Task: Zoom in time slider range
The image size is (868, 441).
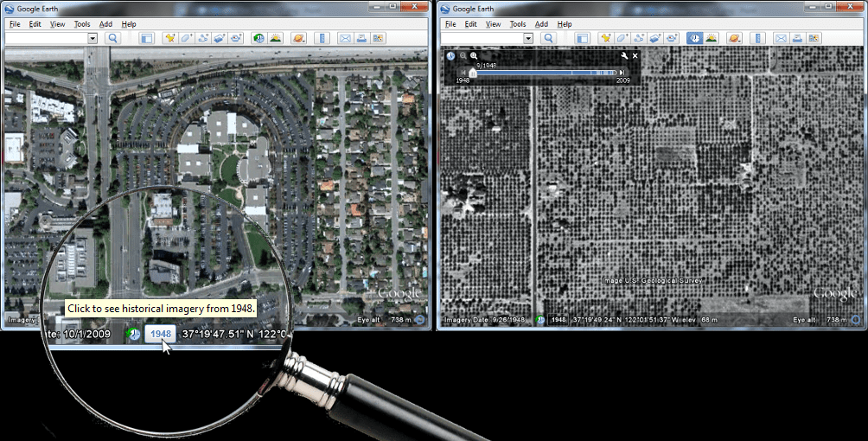Action: pos(474,56)
